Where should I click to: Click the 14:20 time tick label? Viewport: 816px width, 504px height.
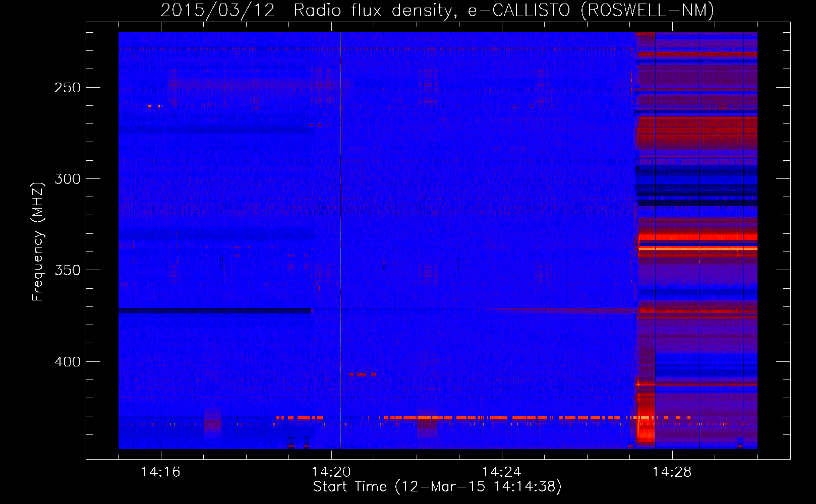tap(331, 472)
